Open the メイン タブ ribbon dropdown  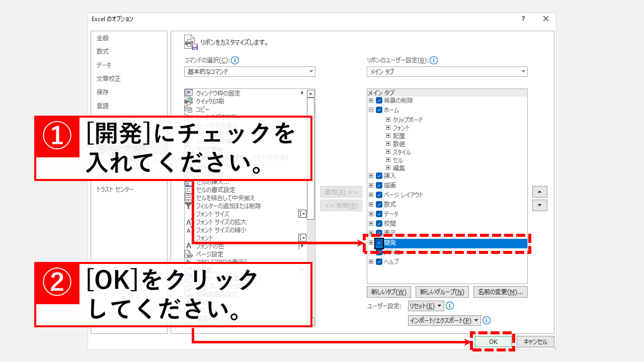(x=447, y=72)
